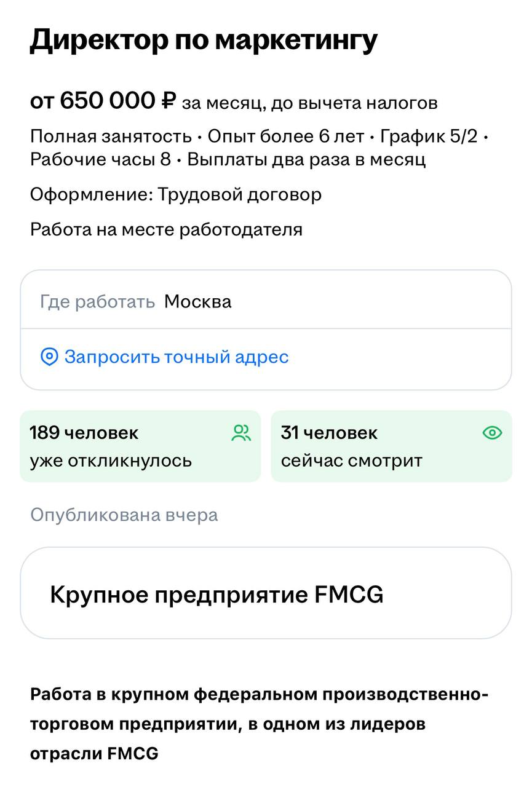Click the 'Полная занятость' employment text
The image size is (532, 787).
click(x=111, y=136)
